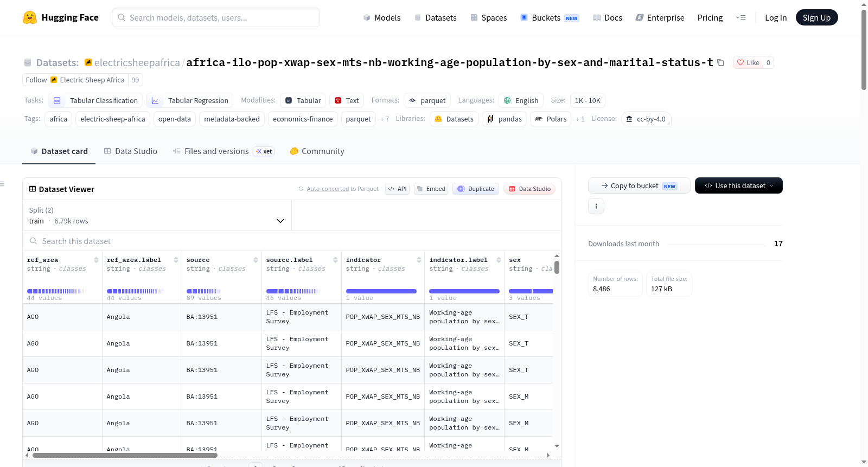The width and height of the screenshot is (868, 467).
Task: Click Copy to bucket button
Action: click(x=639, y=185)
